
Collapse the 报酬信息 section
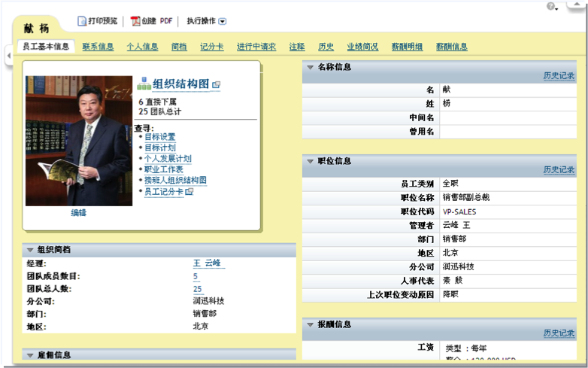(x=309, y=324)
